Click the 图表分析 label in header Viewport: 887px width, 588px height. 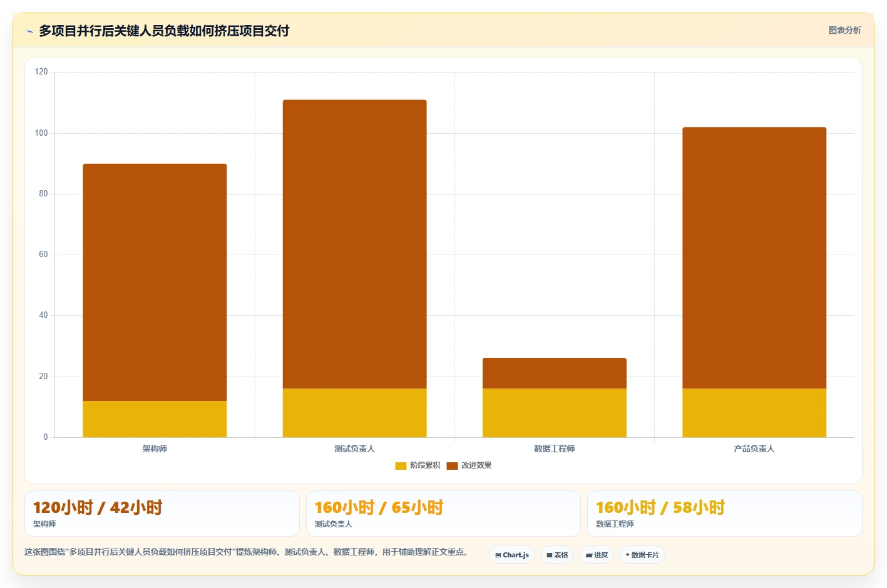[x=845, y=30]
